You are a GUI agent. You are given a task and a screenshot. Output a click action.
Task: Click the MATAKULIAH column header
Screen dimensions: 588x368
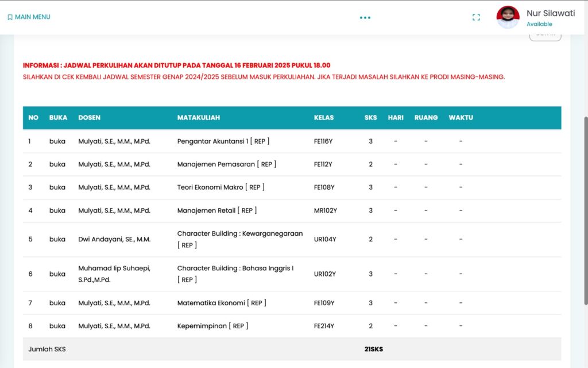click(198, 117)
